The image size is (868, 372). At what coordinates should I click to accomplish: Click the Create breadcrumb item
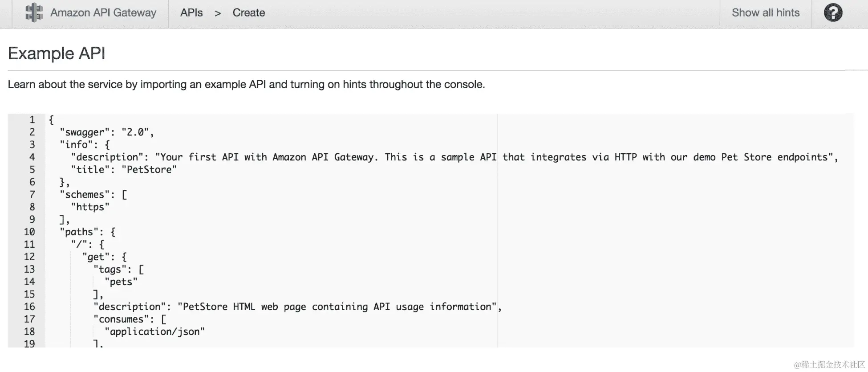[x=248, y=12]
